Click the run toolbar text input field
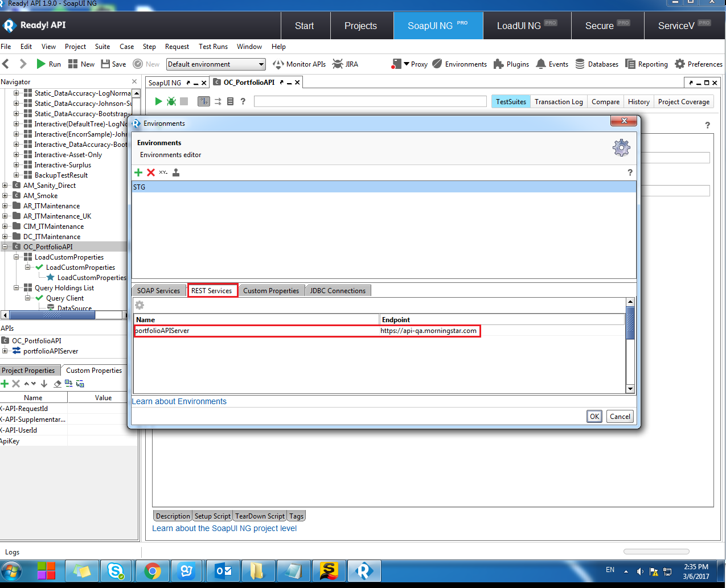 pyautogui.click(x=370, y=101)
